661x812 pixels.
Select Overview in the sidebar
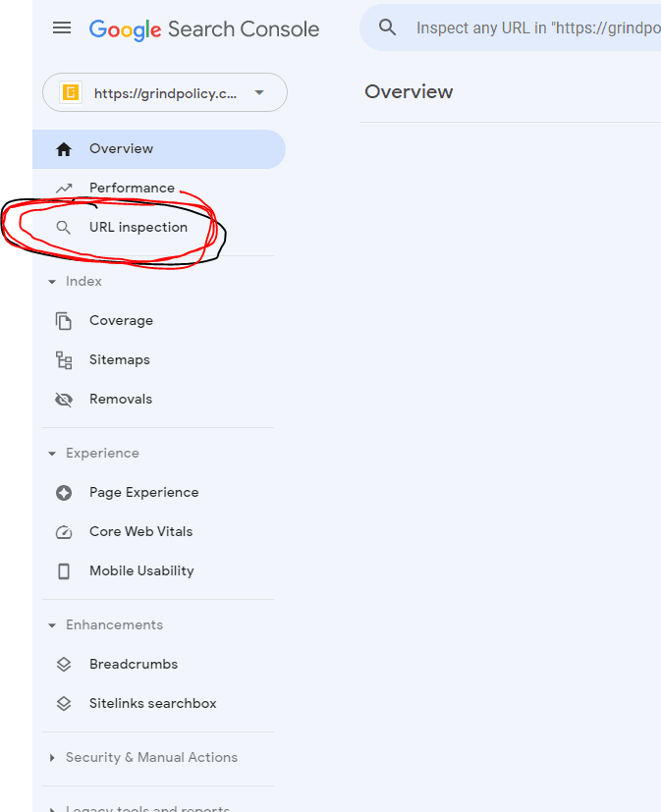pos(159,149)
